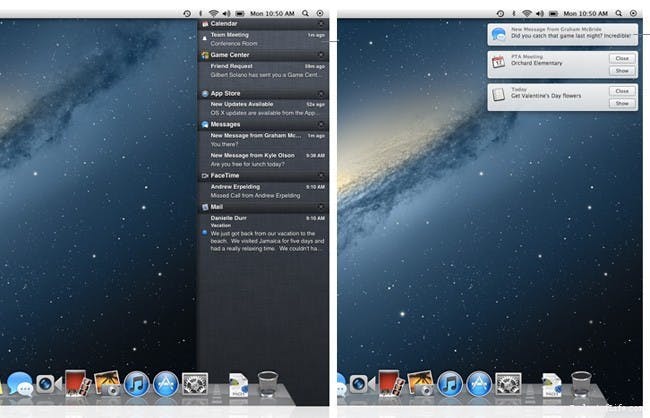Open the Wi-Fi menu in the right menu bar
The image size is (650, 418).
527,13
